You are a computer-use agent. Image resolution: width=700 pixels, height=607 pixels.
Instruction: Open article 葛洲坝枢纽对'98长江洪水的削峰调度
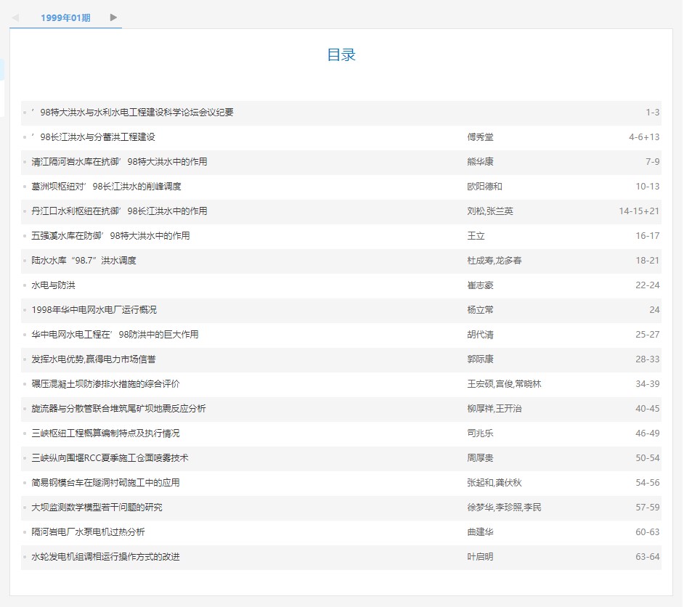click(x=106, y=187)
